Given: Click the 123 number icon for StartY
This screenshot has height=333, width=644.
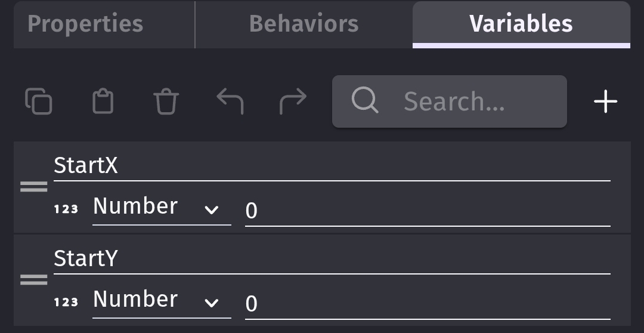Looking at the screenshot, I should 66,302.
